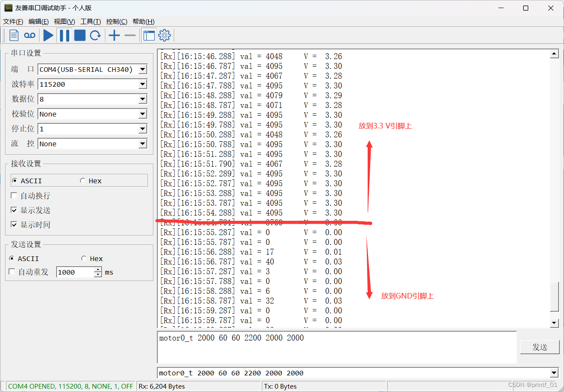This screenshot has height=392, width=564.
Task: Click the window layout icon in toolbar
Action: pos(149,36)
